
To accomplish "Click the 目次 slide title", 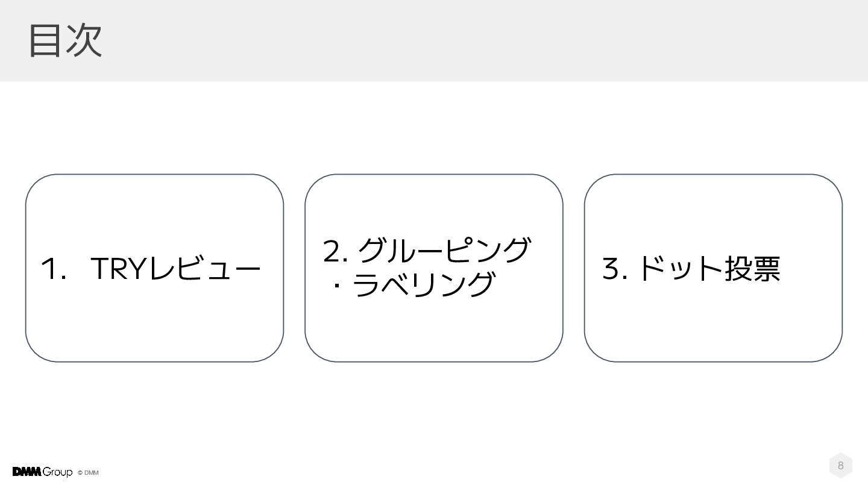I will pyautogui.click(x=65, y=40).
